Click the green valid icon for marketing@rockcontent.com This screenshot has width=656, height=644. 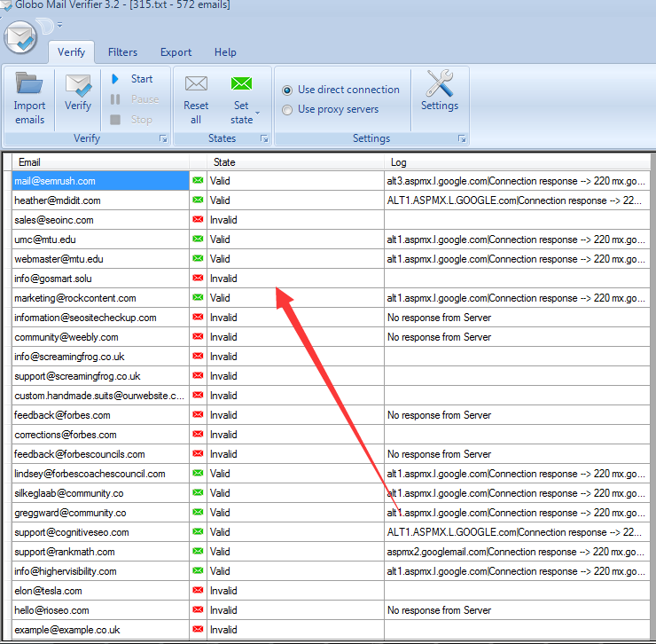(x=198, y=297)
